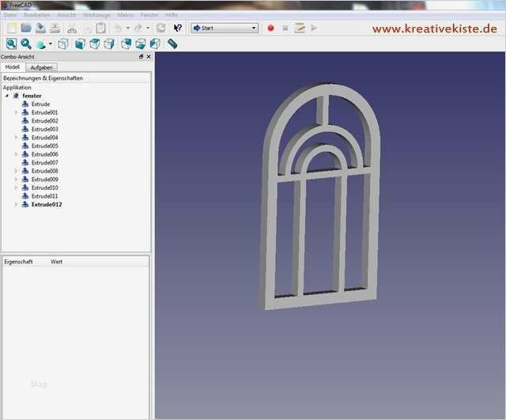Click the Fit all zoom icon
Image resolution: width=506 pixels, height=420 pixels.
pyautogui.click(x=11, y=44)
